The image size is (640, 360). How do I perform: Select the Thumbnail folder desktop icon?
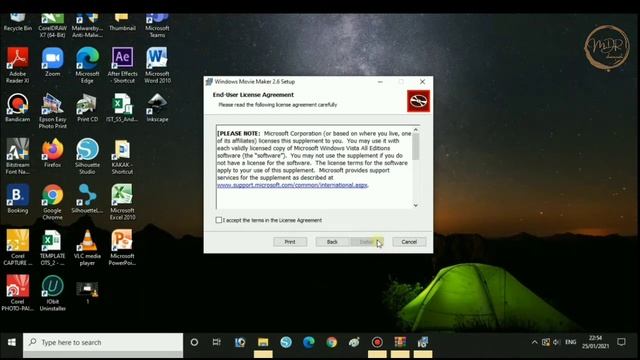[x=122, y=23]
